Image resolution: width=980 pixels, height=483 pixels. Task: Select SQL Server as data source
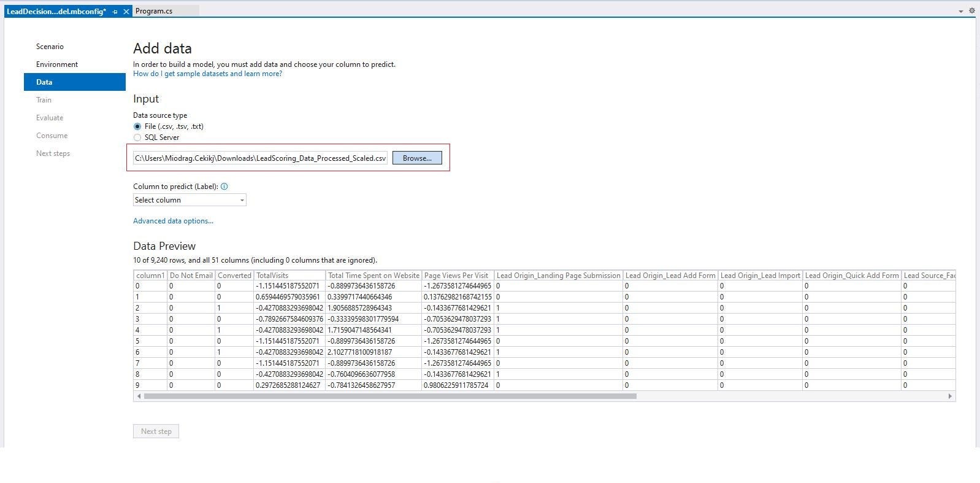(137, 137)
